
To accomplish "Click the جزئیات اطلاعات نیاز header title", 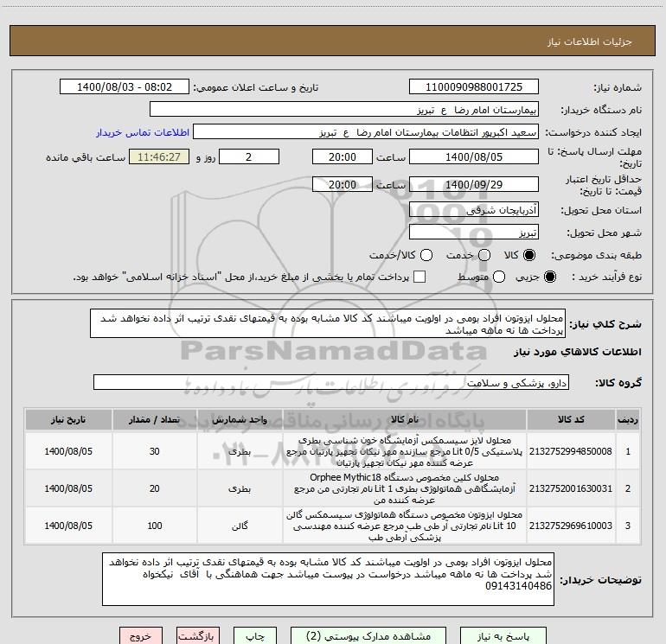I will [590, 41].
